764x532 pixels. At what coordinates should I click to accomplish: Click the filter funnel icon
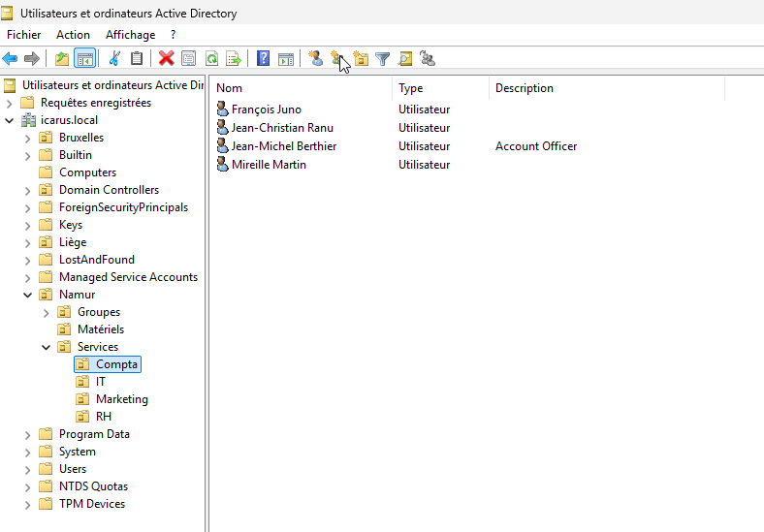(x=383, y=59)
